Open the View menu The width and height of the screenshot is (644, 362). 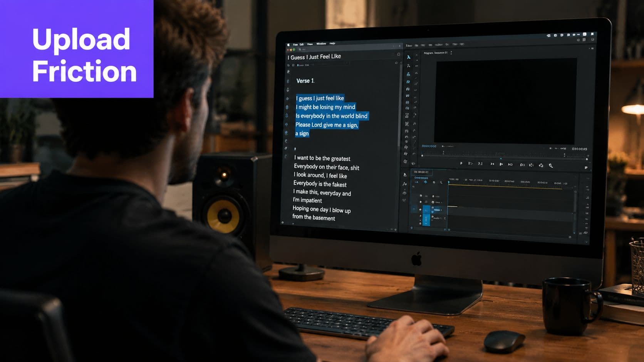tap(310, 44)
